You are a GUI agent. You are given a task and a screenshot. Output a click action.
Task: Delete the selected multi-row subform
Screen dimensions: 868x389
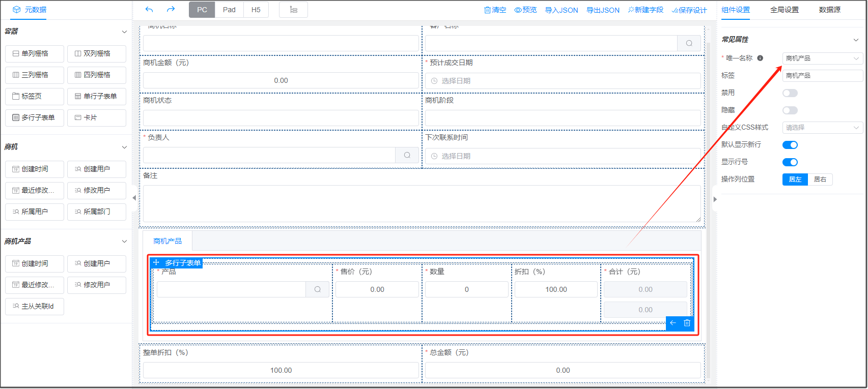[x=687, y=323]
